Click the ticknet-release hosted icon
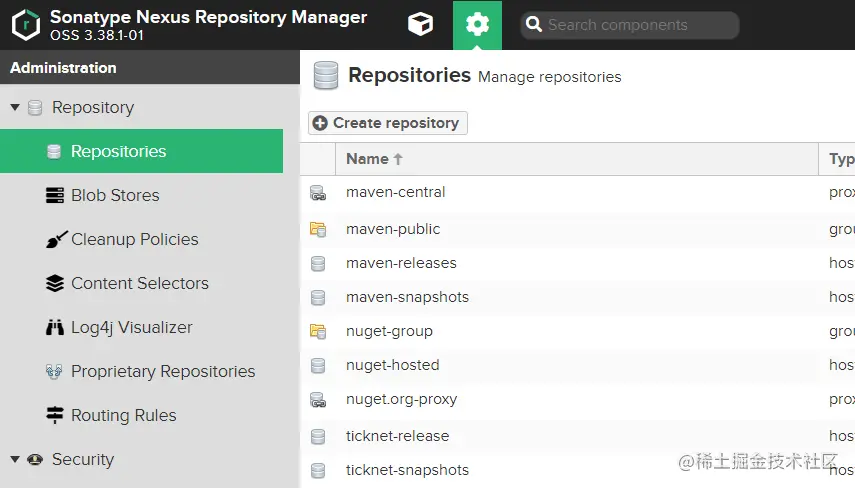The width and height of the screenshot is (855, 488). (x=318, y=437)
